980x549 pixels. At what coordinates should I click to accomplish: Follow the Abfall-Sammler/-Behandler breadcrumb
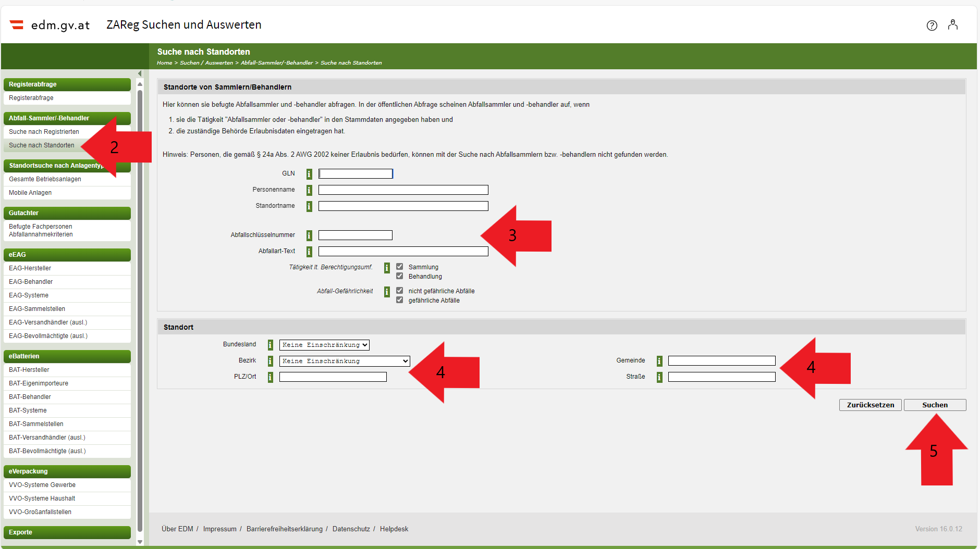click(x=277, y=63)
